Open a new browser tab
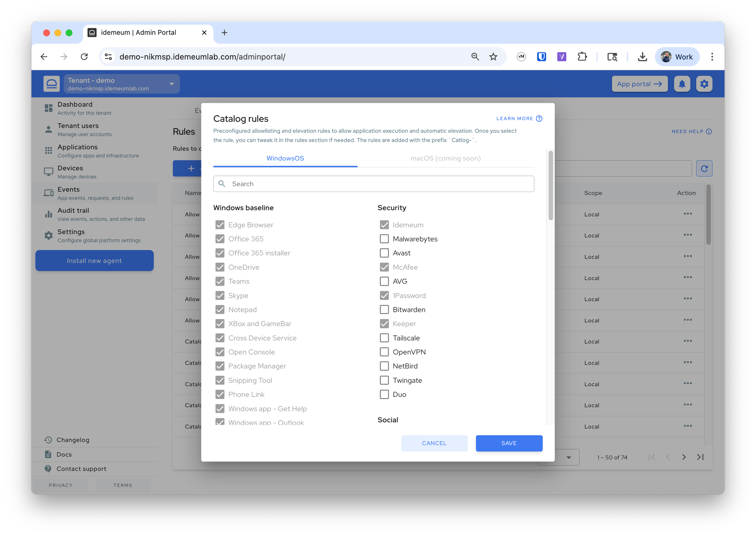Viewport: 756px width, 536px height. pos(224,33)
